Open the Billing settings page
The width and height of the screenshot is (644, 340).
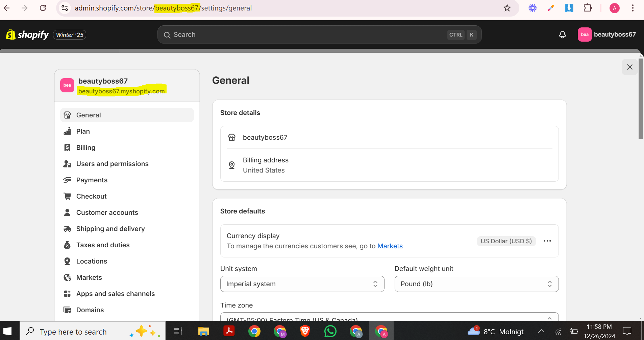click(x=85, y=147)
